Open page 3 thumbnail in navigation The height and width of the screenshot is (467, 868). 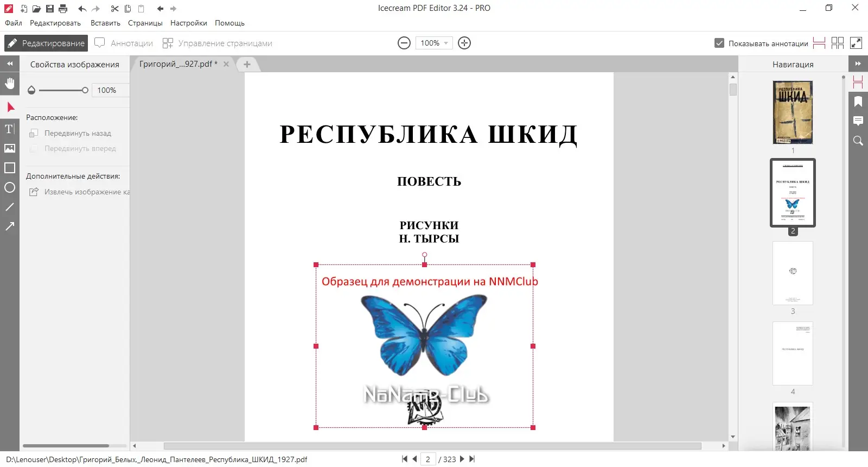tap(793, 273)
